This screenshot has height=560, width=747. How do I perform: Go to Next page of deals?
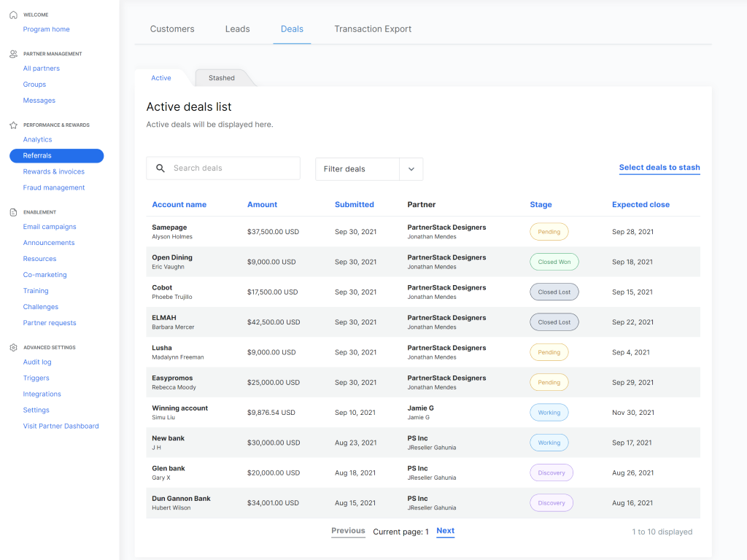tap(445, 531)
